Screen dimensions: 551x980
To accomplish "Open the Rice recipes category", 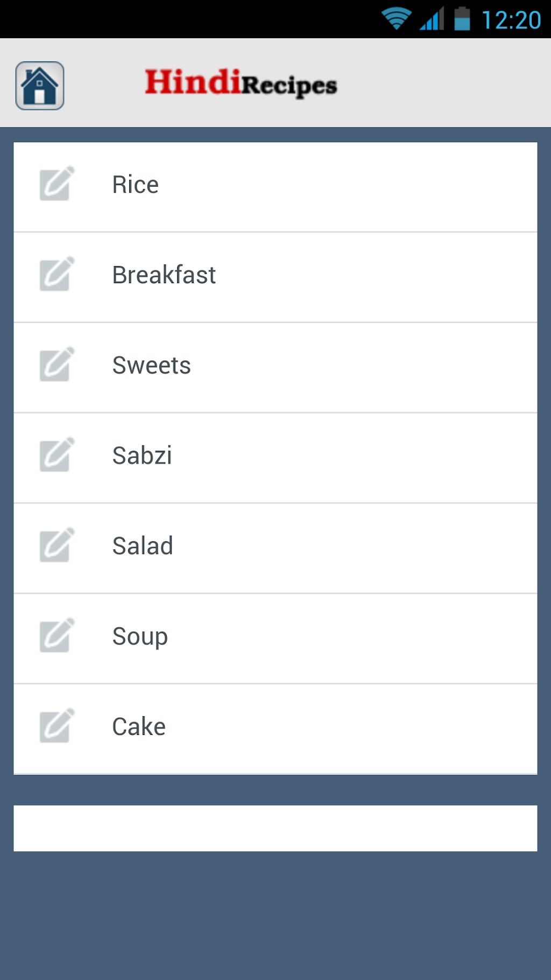I will click(x=136, y=185).
